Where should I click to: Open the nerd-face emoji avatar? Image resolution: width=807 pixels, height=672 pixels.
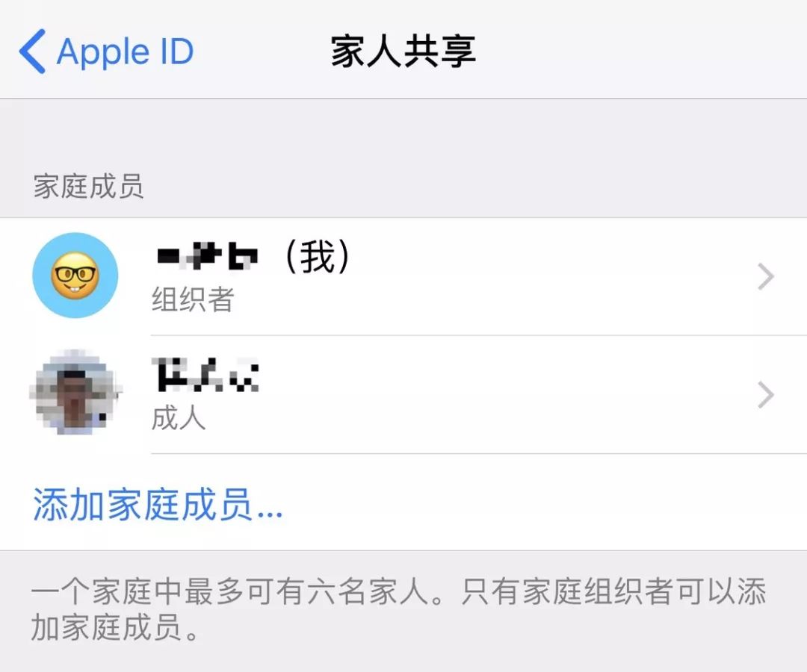pos(75,275)
